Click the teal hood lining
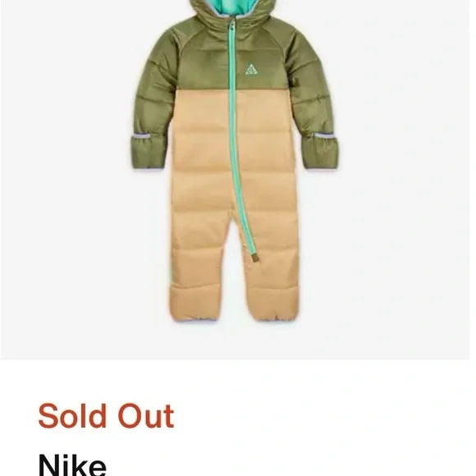This screenshot has width=476, height=476. pyautogui.click(x=231, y=7)
